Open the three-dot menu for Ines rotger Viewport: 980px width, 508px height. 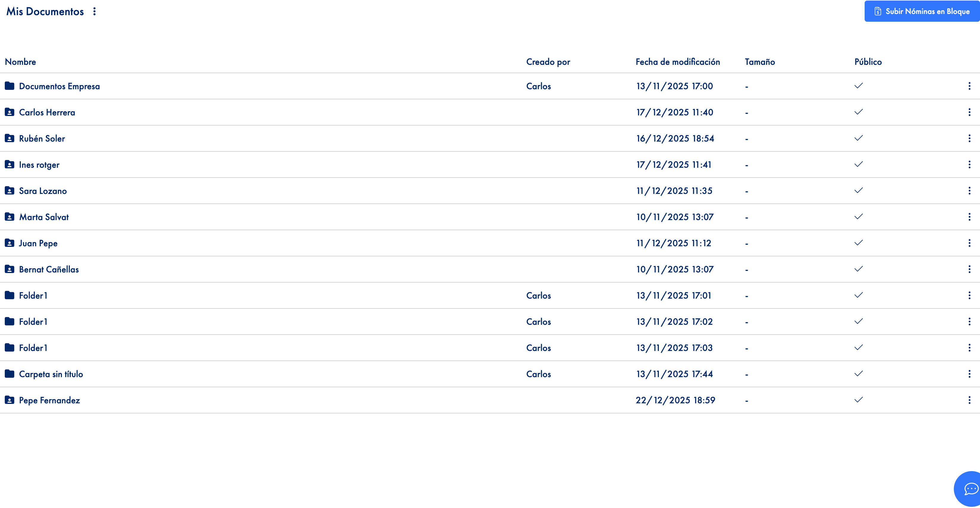(969, 164)
